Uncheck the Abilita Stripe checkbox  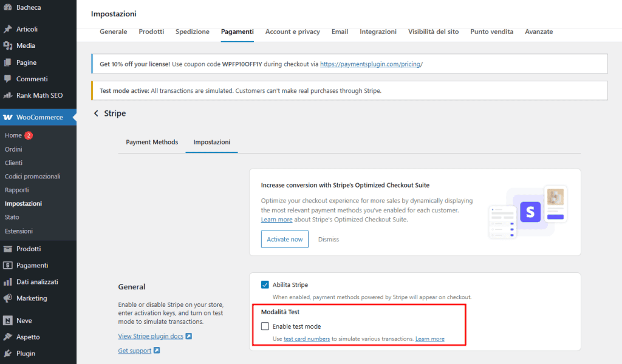[265, 284]
